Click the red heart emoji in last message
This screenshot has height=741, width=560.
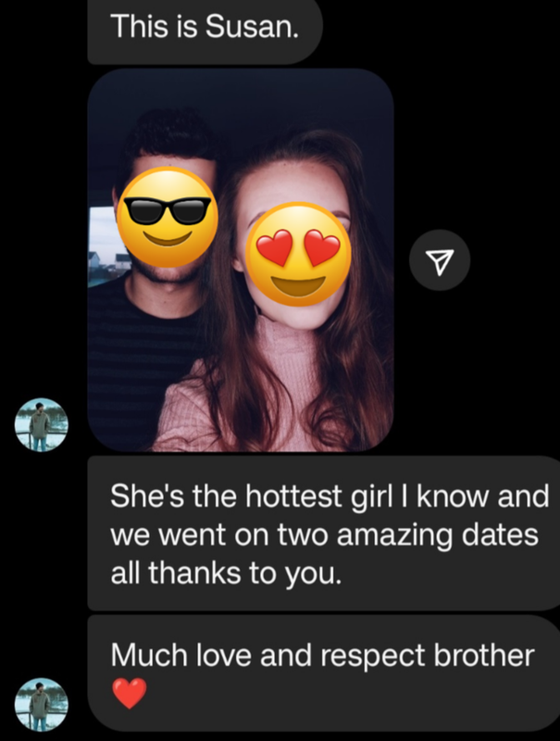pos(130,693)
